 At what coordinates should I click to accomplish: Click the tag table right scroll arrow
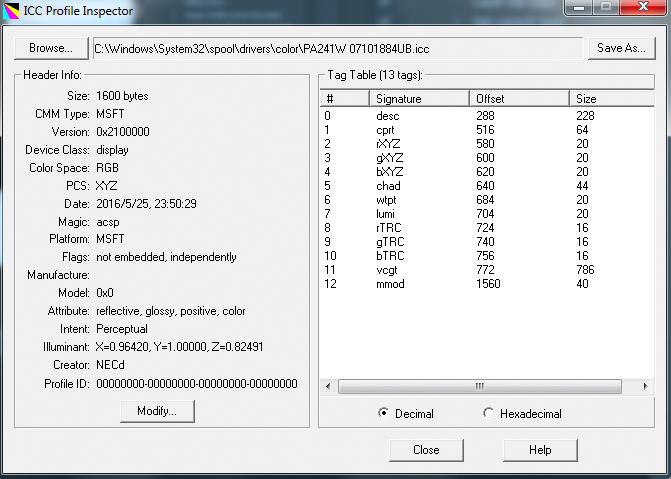point(645,386)
